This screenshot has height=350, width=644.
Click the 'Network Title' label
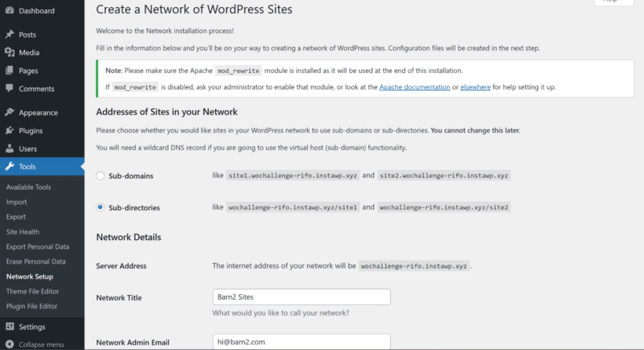(119, 298)
